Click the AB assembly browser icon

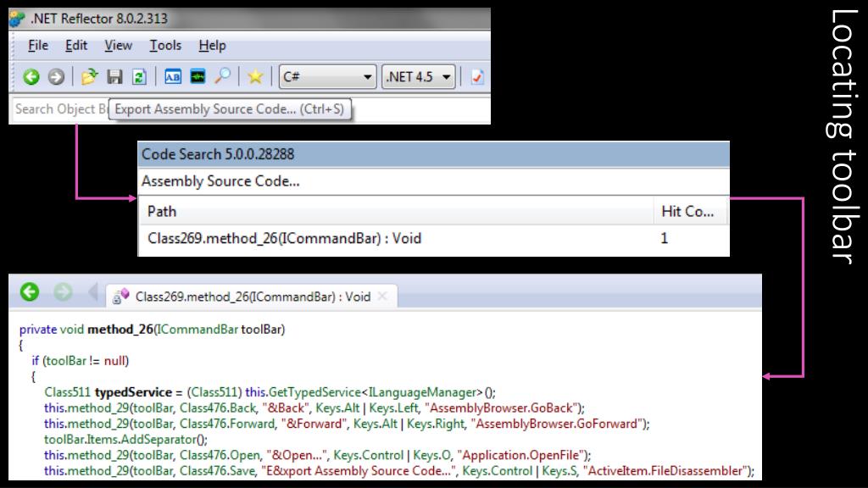[x=173, y=76]
